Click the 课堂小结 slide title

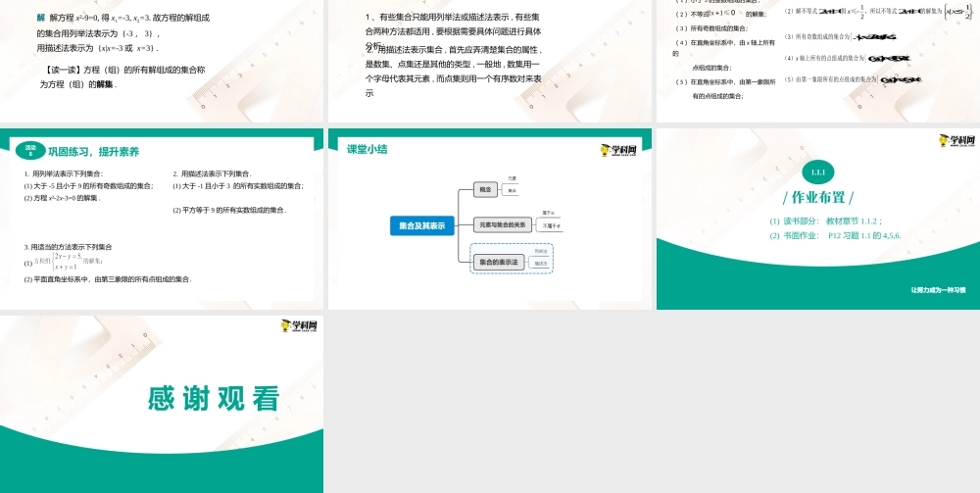coord(367,149)
